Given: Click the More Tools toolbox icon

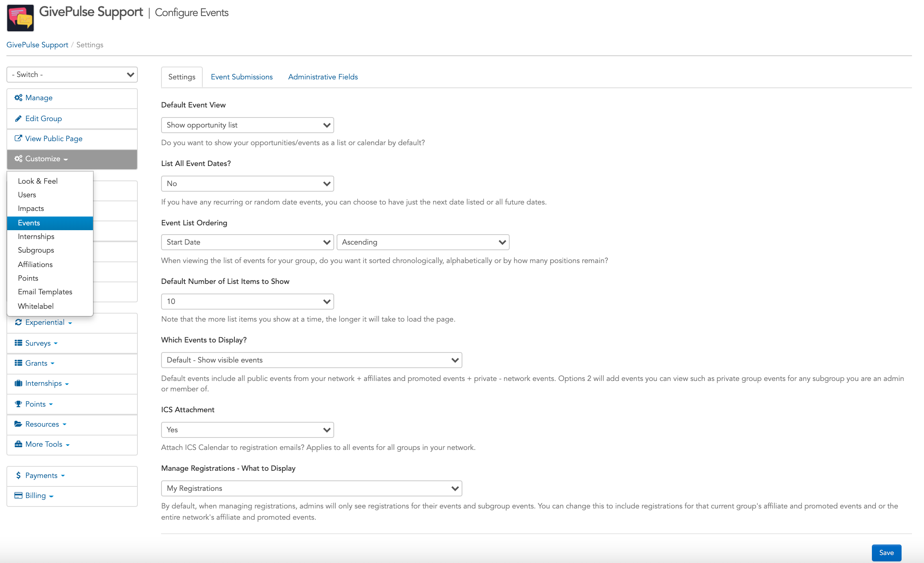Looking at the screenshot, I should (x=18, y=444).
